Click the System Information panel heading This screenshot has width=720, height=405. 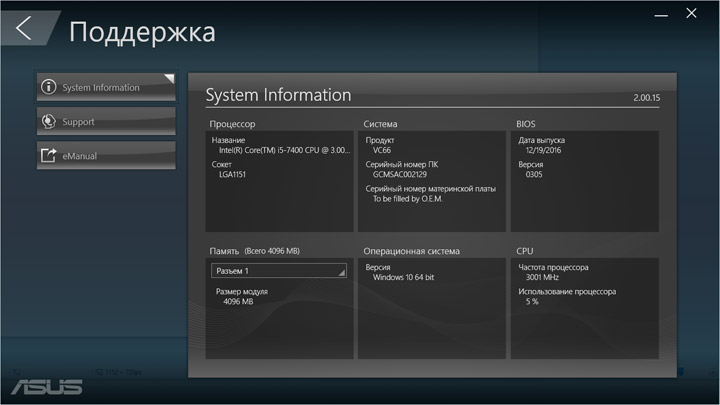coord(278,95)
